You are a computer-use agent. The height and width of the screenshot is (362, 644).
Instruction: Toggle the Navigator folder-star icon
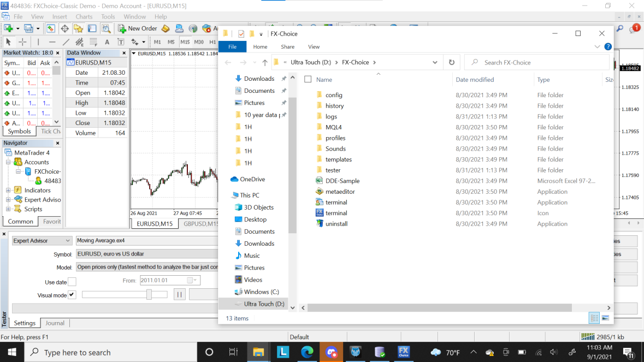[x=78, y=28]
